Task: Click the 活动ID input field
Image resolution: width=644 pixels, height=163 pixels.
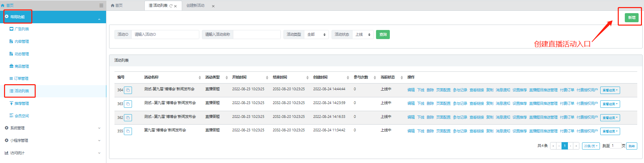Action: click(x=165, y=35)
